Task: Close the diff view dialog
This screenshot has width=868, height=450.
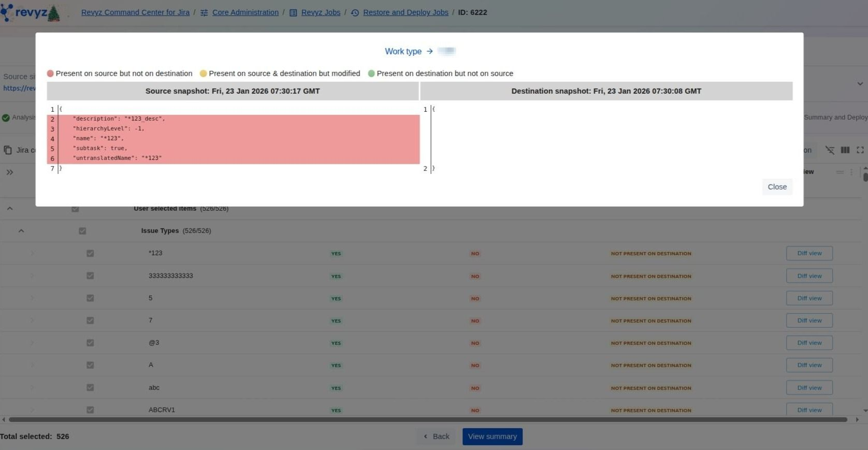Action: click(x=777, y=187)
